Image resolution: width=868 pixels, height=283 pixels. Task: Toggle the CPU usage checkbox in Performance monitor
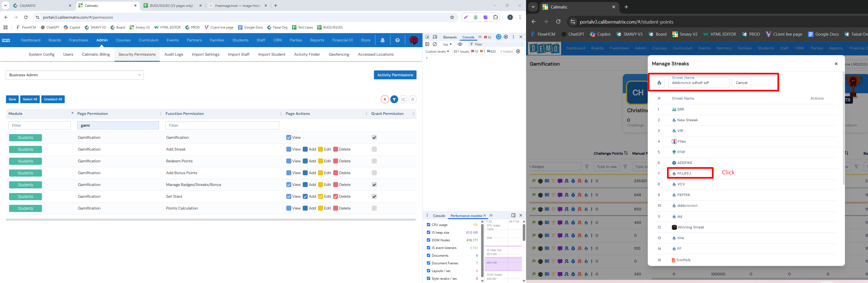[428, 225]
